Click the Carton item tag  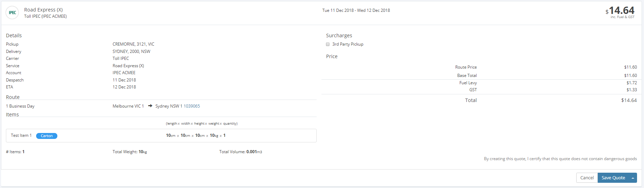47,136
